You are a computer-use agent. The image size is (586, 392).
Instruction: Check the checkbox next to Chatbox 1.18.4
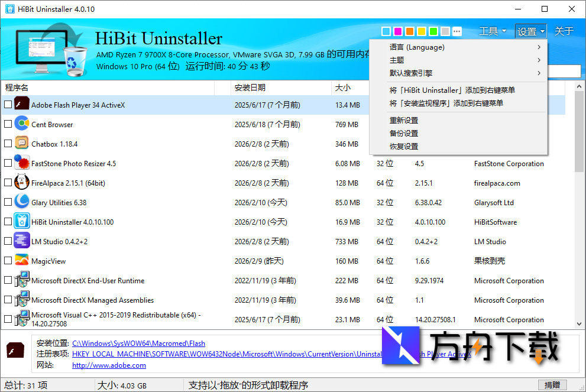(8, 143)
